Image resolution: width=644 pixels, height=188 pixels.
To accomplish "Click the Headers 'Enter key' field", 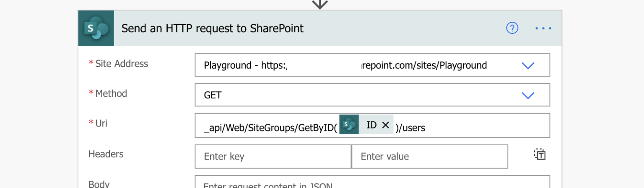I will tap(273, 156).
